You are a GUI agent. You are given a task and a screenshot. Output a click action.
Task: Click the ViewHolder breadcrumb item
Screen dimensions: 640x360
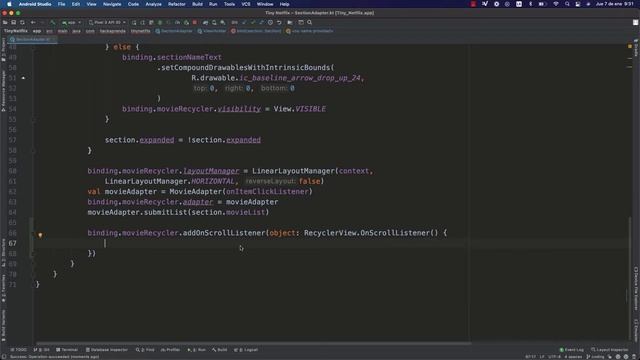(212, 31)
